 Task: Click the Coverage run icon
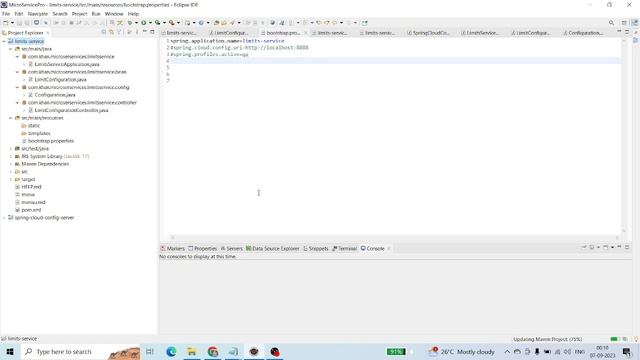[157, 23]
